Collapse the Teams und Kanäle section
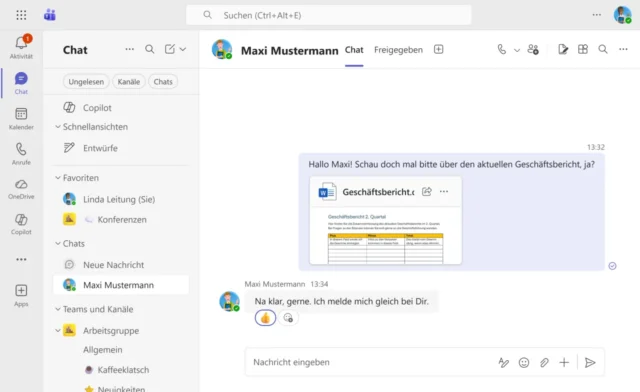Viewport: 640px width, 392px height. [58, 309]
